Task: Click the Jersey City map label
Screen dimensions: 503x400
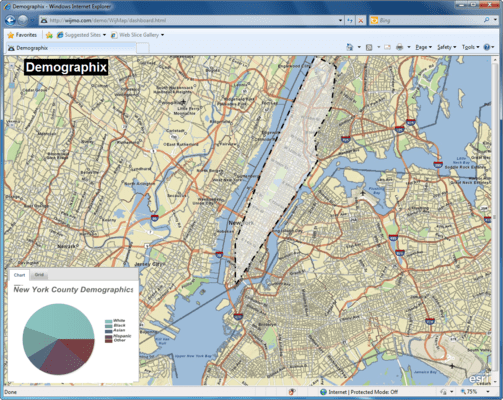Action: 147,264
